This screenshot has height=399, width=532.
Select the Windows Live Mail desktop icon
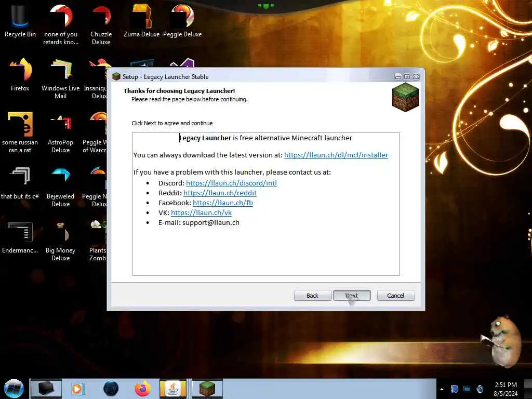61,79
